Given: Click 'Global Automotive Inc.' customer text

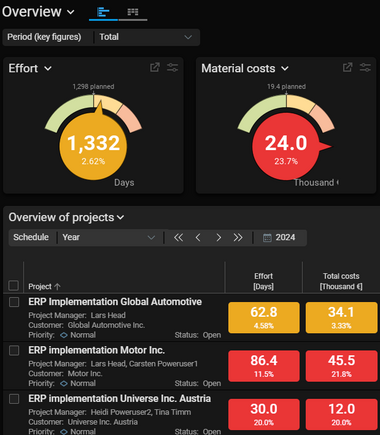Looking at the screenshot, I should coord(106,325).
